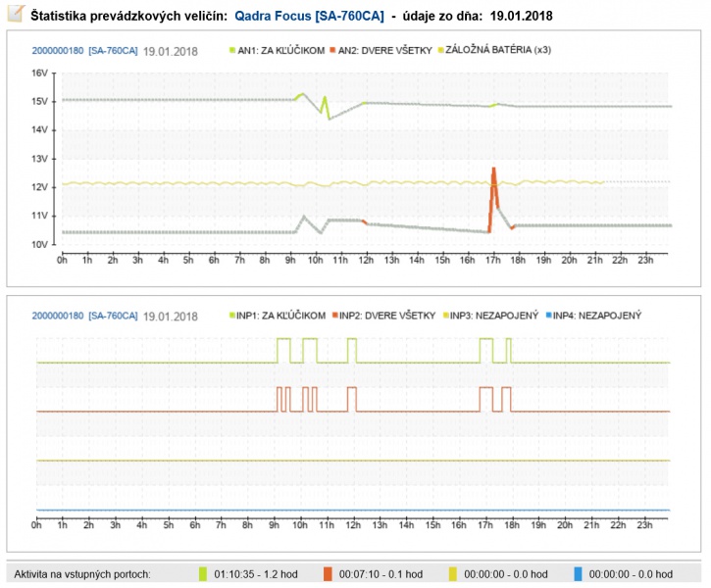711x588 pixels.
Task: Click the Aktivita na vstupných portoch label
Action: (x=82, y=574)
